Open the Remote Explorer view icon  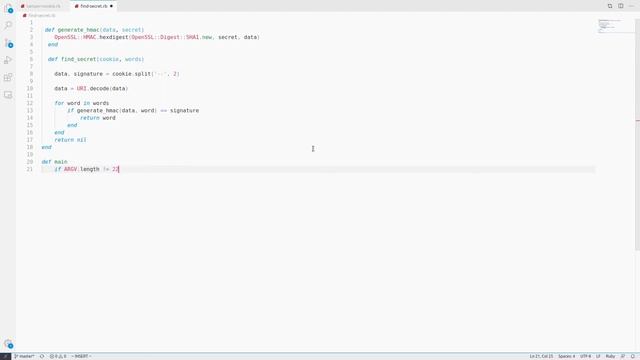tap(8, 95)
